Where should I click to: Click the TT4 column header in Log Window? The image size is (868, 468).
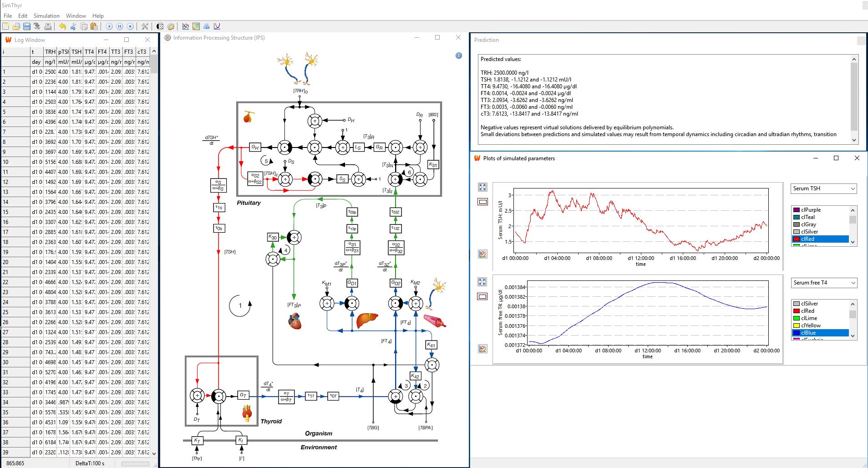point(90,52)
